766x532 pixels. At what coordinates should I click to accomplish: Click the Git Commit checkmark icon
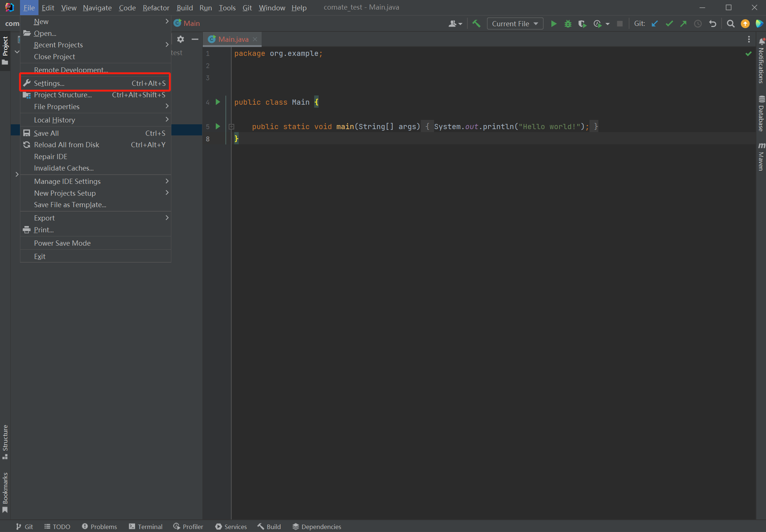(x=669, y=24)
